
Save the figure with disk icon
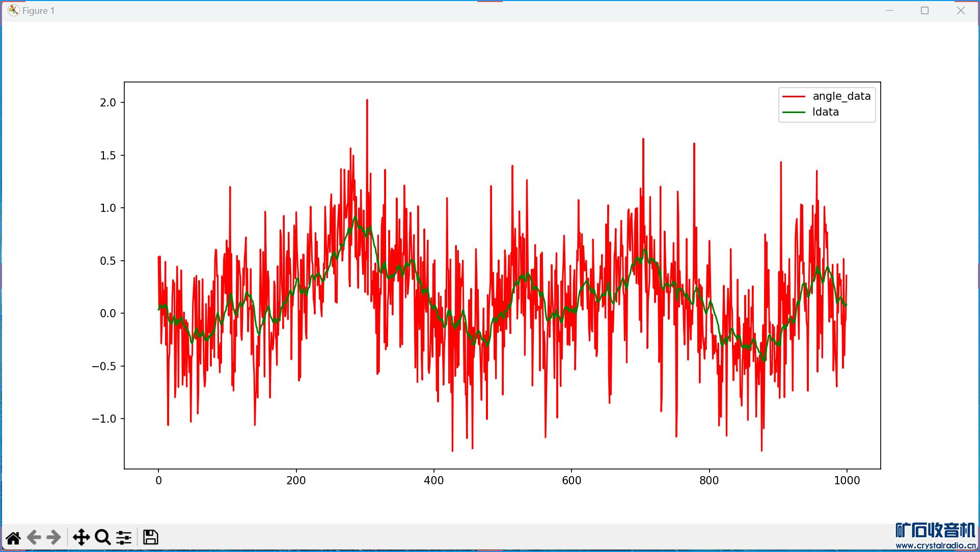click(x=150, y=537)
